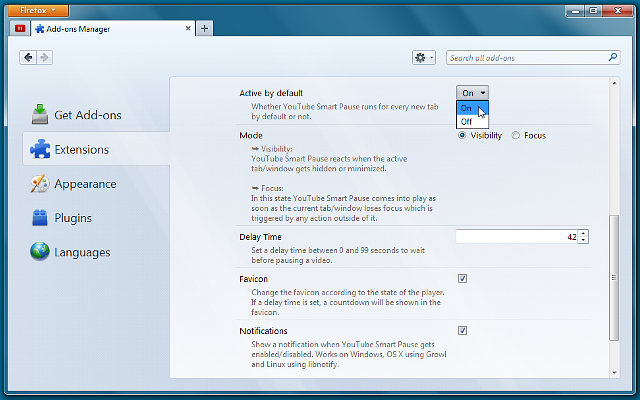Screen dimensions: 640x400
Task: Choose On in the dropdown list
Action: point(472,108)
